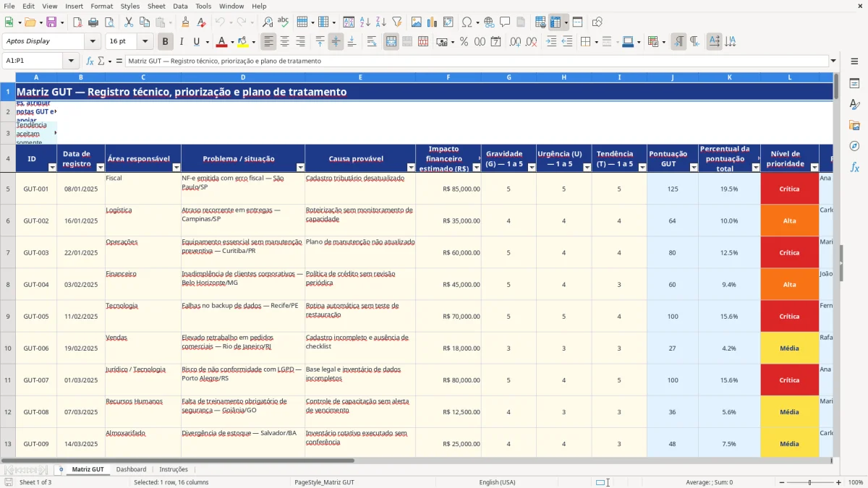This screenshot has width=868, height=488.
Task: Open filter dropdown for Área responsável column
Action: 176,168
